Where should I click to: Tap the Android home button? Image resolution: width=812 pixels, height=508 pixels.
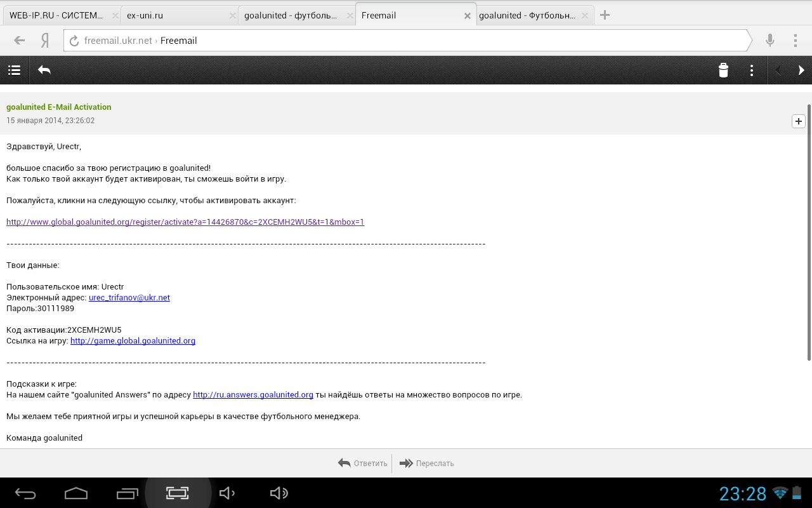[x=76, y=493]
